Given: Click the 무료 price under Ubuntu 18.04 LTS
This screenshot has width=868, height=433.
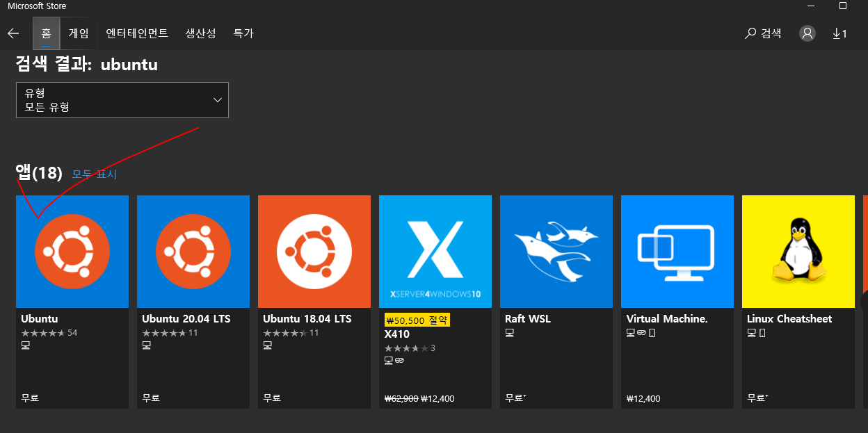Looking at the screenshot, I should tap(272, 398).
